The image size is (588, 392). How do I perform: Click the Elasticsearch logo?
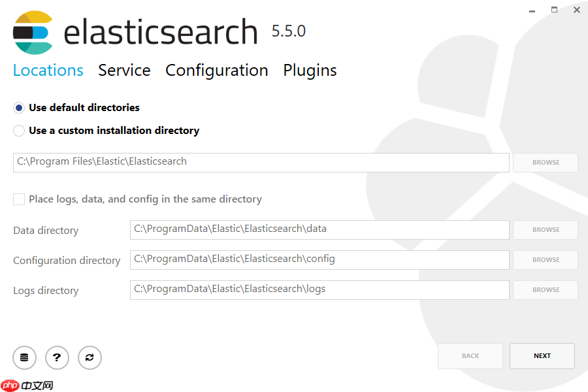coord(32,33)
